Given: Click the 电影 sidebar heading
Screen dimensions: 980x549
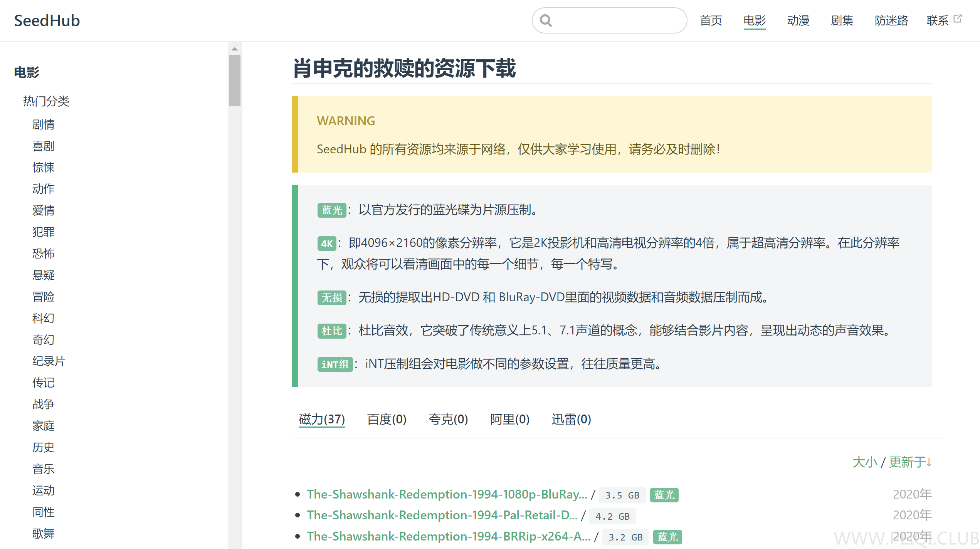Looking at the screenshot, I should (27, 72).
